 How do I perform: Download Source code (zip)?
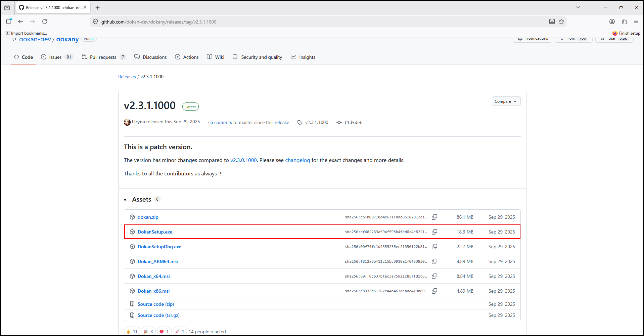point(156,304)
